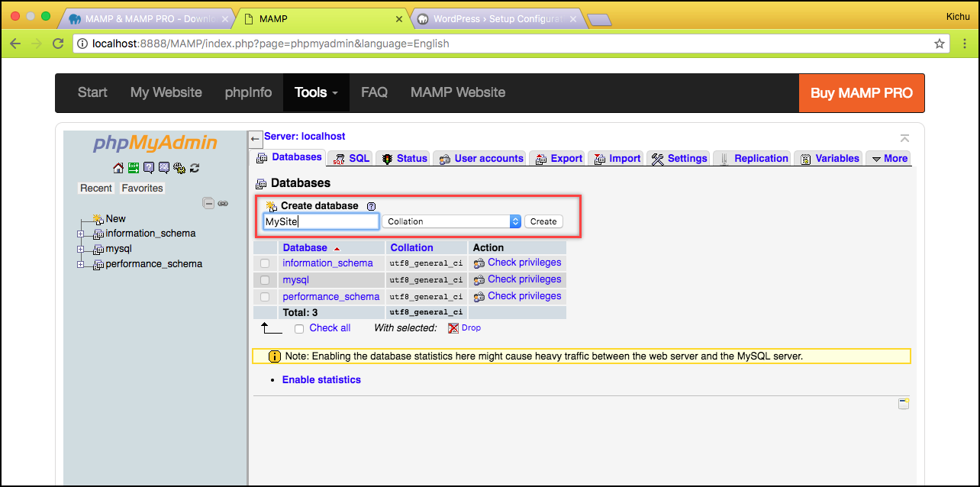The image size is (980, 487).
Task: Open phpMyAdmin Home icon in sidebar
Action: tap(118, 168)
